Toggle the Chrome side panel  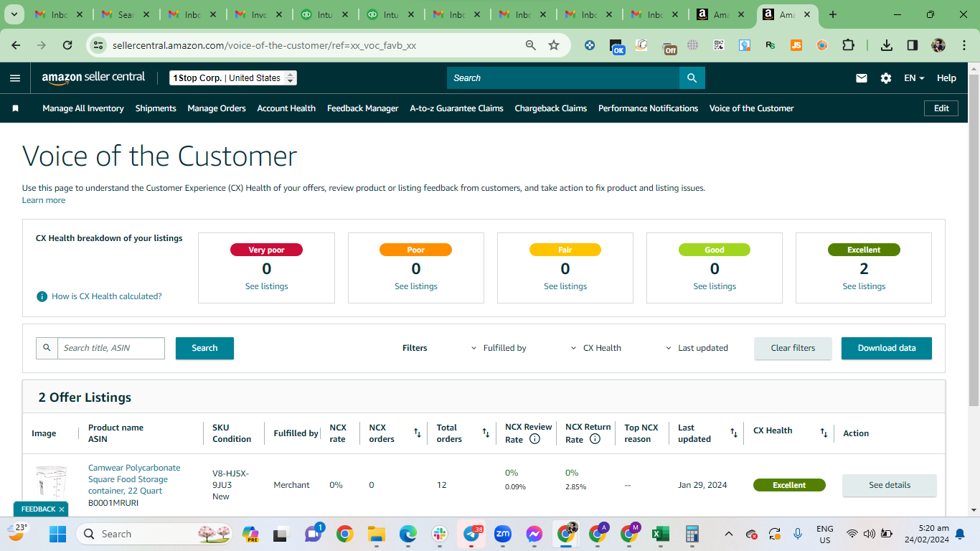point(913,45)
